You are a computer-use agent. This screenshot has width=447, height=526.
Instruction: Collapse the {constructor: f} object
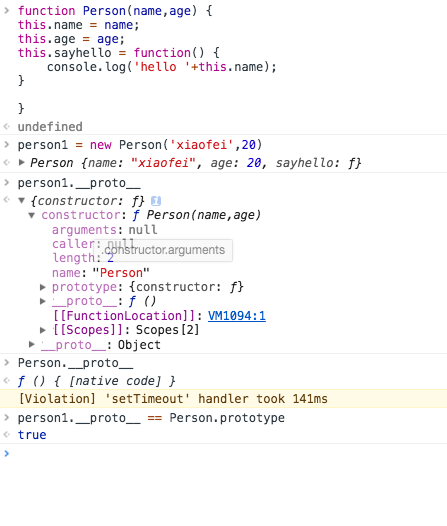(22, 201)
